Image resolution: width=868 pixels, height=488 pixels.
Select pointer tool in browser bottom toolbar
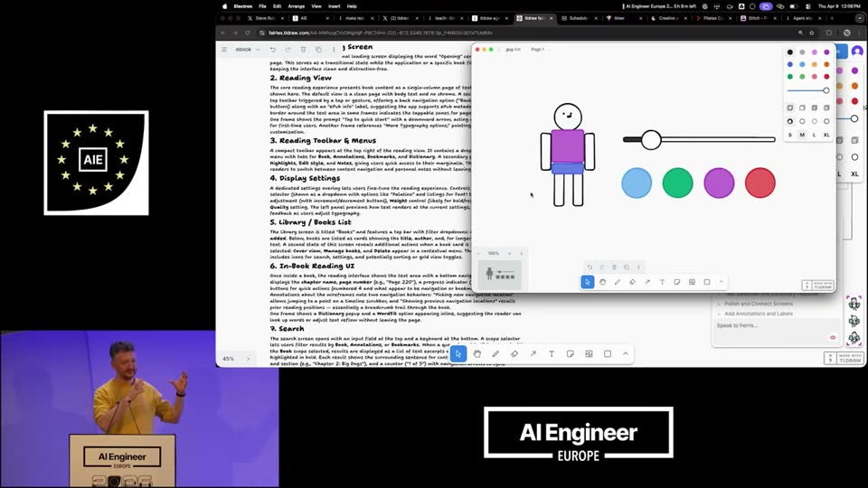[458, 354]
